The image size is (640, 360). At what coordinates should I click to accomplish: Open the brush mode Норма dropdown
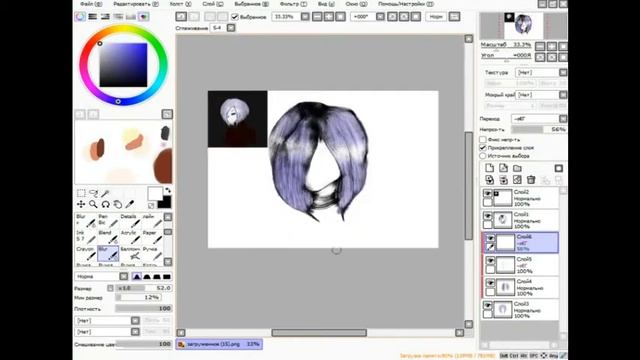tap(124, 277)
